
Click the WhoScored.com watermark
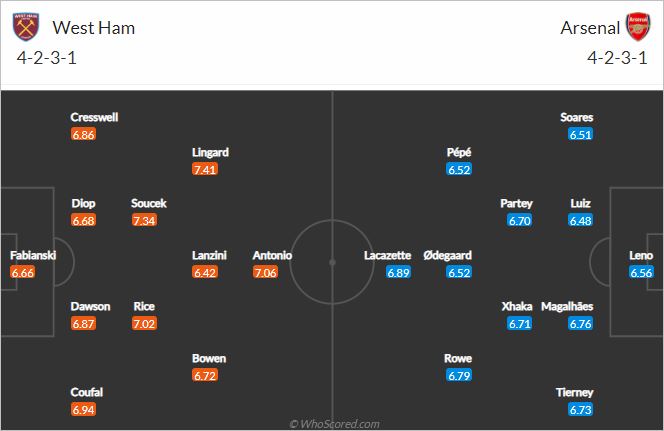tap(334, 424)
